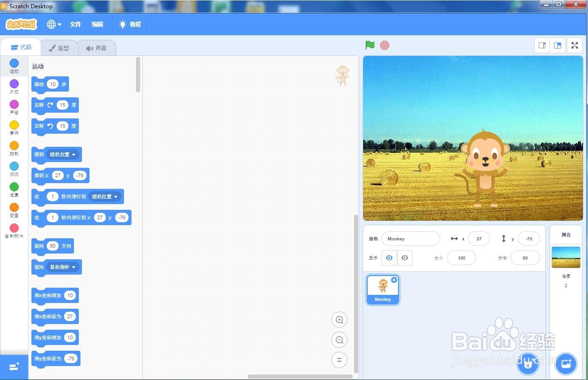Image resolution: width=588 pixels, height=380 pixels.
Task: Open the 文件 (File) menu
Action: tap(75, 24)
